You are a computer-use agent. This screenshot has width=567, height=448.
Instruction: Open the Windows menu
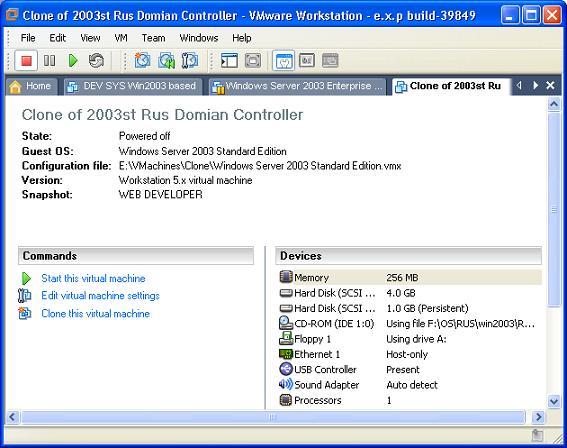pos(199,38)
